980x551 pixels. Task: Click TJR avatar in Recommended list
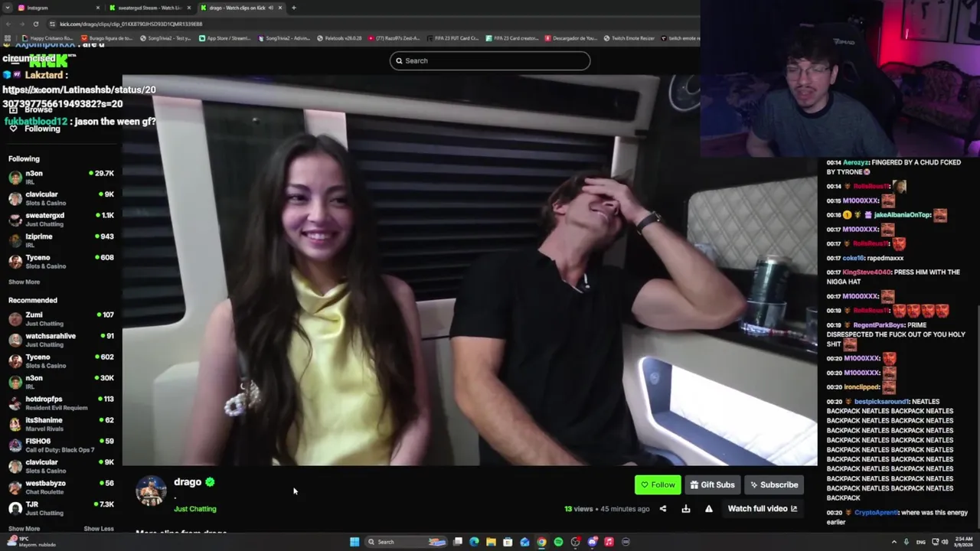15,508
